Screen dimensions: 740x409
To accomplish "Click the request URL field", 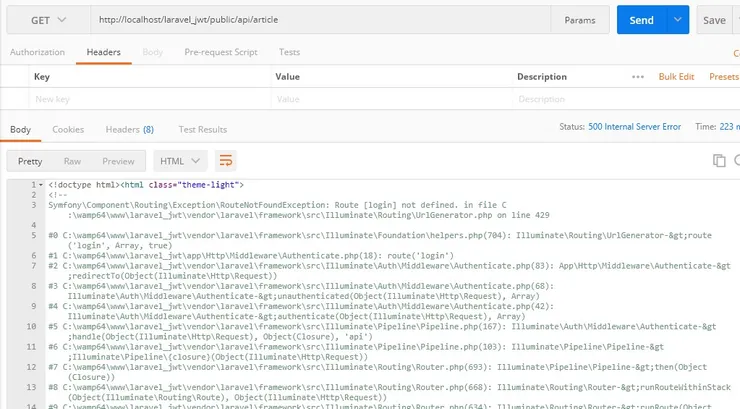I will pos(320,20).
